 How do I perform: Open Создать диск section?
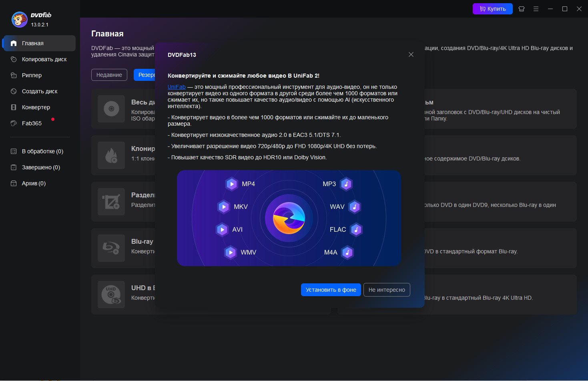pyautogui.click(x=39, y=91)
